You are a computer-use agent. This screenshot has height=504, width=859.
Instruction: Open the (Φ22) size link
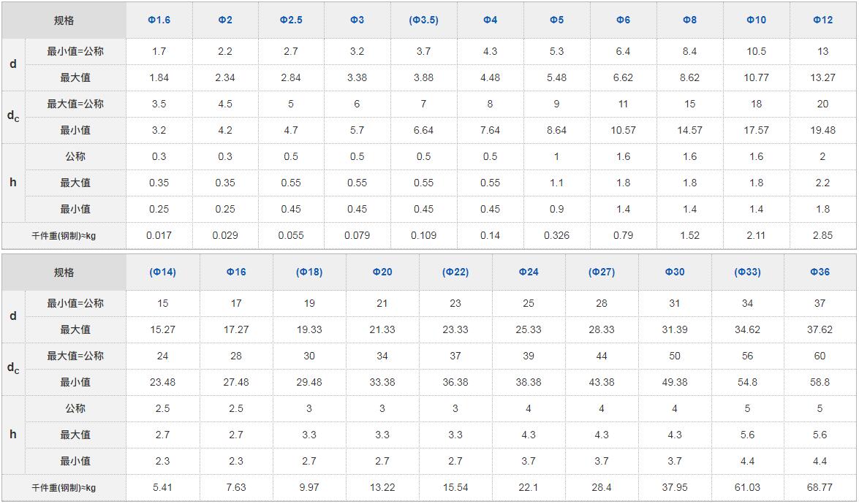pyautogui.click(x=455, y=272)
